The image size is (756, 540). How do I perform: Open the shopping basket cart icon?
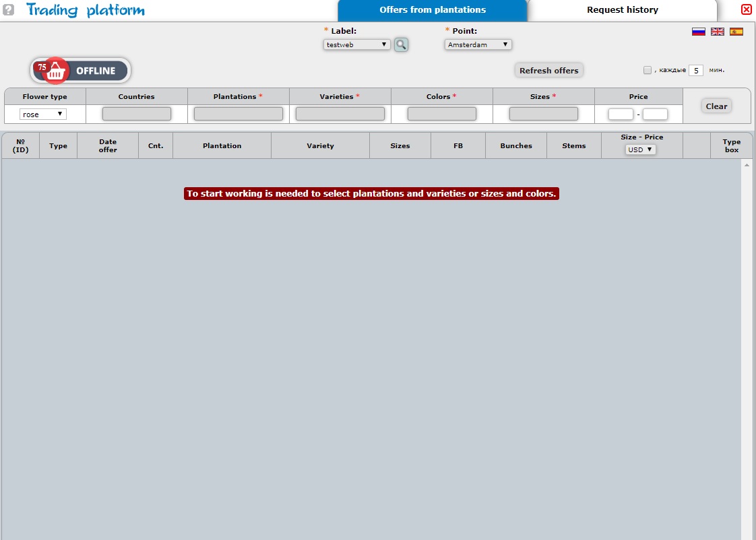tap(55, 71)
